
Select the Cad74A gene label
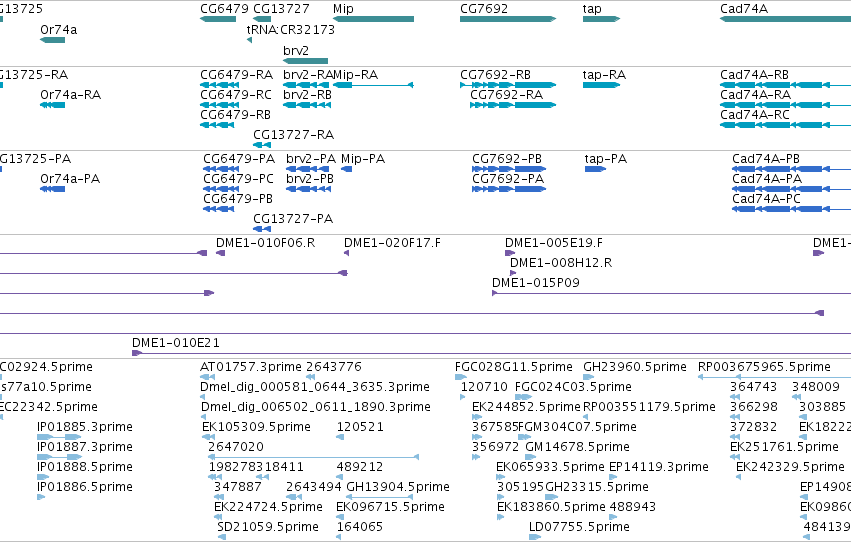[x=744, y=9]
